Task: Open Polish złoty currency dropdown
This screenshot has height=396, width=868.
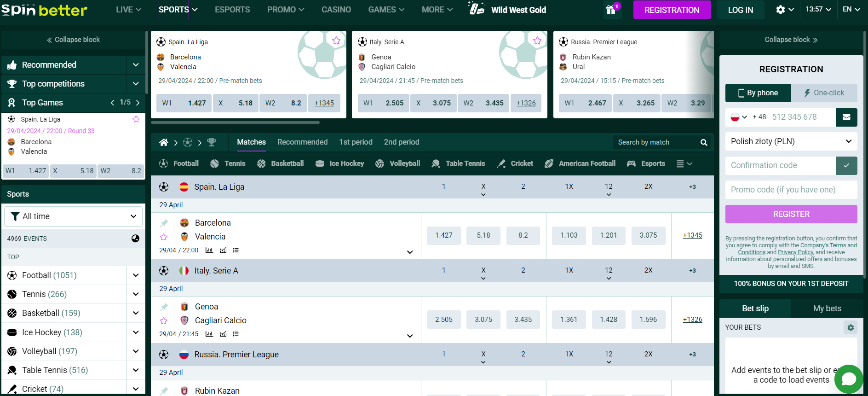Action: point(791,141)
